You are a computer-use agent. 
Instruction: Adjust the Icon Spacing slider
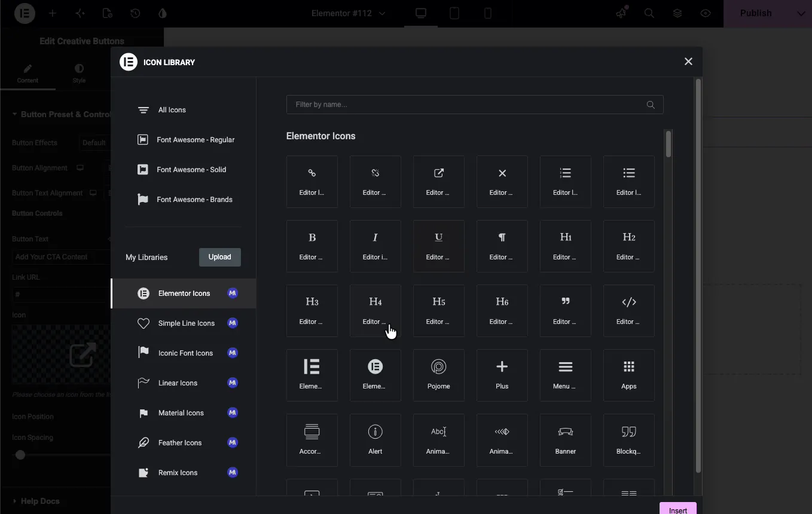pos(20,455)
